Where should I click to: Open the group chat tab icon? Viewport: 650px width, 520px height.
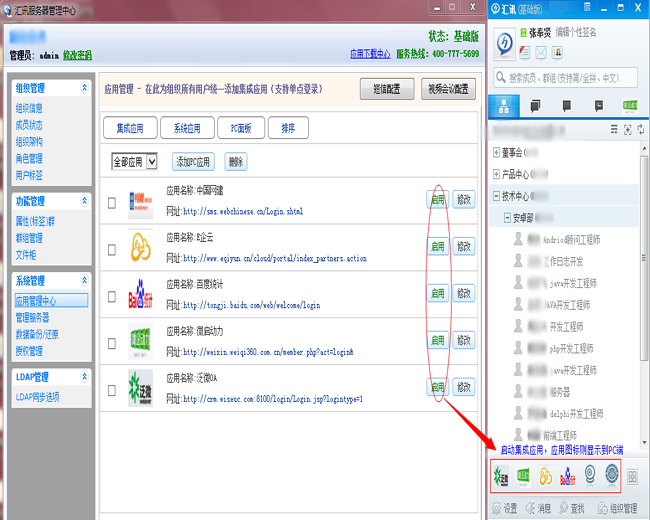point(535,106)
